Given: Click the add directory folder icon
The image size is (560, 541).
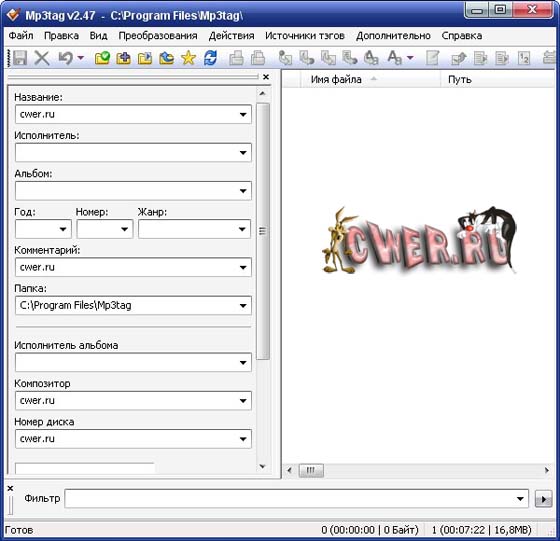Looking at the screenshot, I should coord(124,58).
